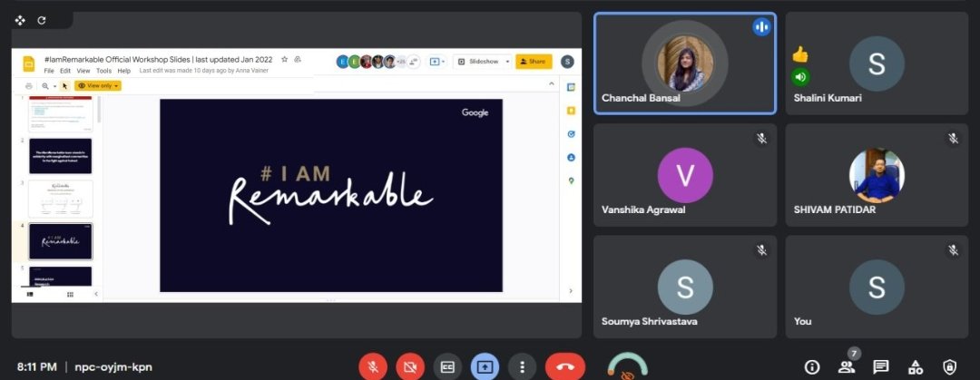Screen dimensions: 980x380
Task: Open Google Calendar side panel icon
Action: (x=571, y=87)
